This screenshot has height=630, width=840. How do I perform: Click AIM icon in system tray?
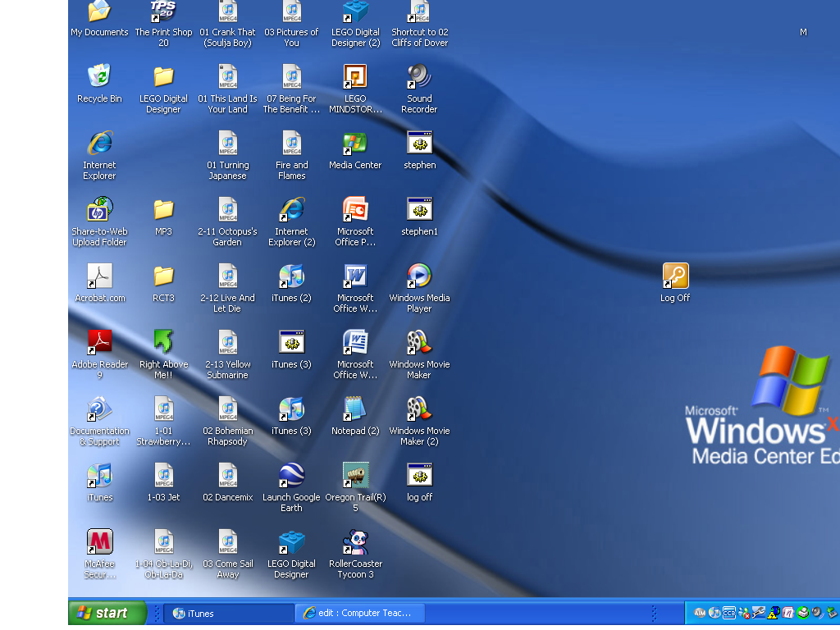point(700,612)
